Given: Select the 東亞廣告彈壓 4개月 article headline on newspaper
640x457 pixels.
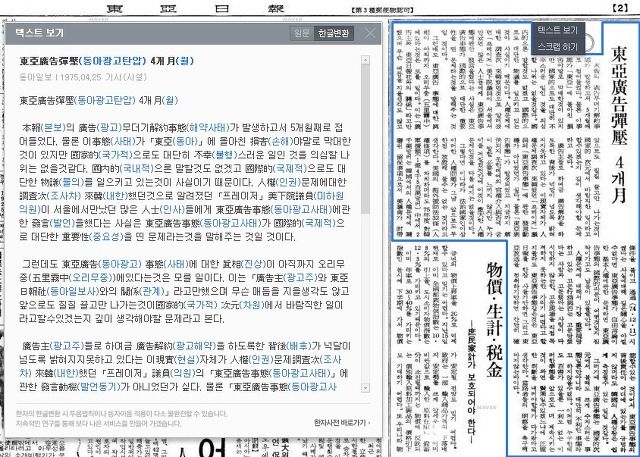Looking at the screenshot, I should coord(619,124).
